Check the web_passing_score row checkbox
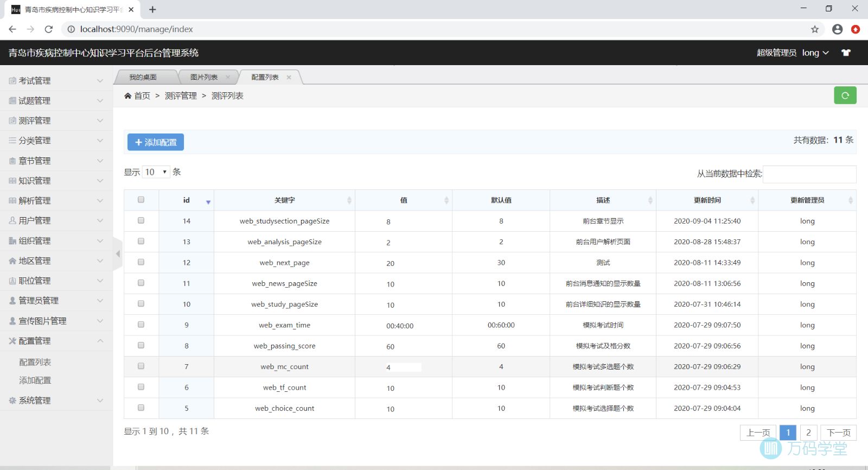This screenshot has height=470, width=868. click(x=141, y=345)
